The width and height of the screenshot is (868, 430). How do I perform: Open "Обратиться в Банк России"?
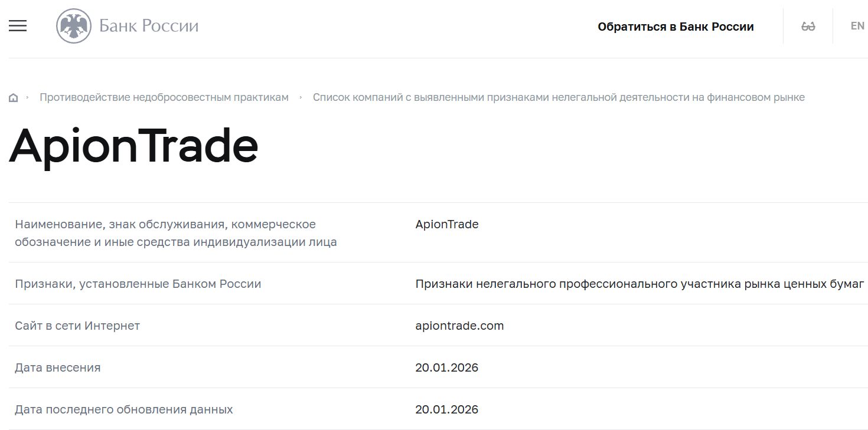676,26
